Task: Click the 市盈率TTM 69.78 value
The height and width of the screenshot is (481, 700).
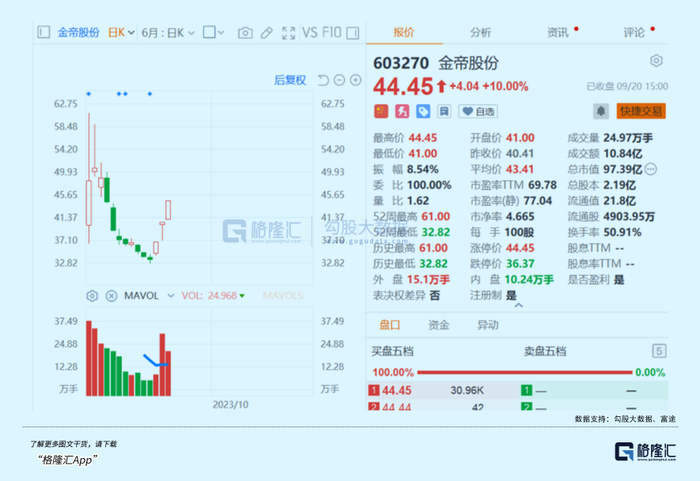Action: pos(542,185)
